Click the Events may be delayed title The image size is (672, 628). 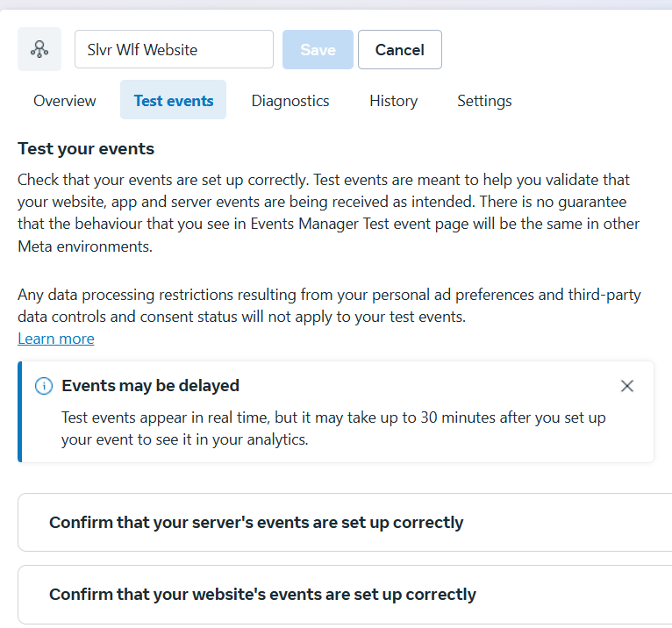(x=150, y=386)
